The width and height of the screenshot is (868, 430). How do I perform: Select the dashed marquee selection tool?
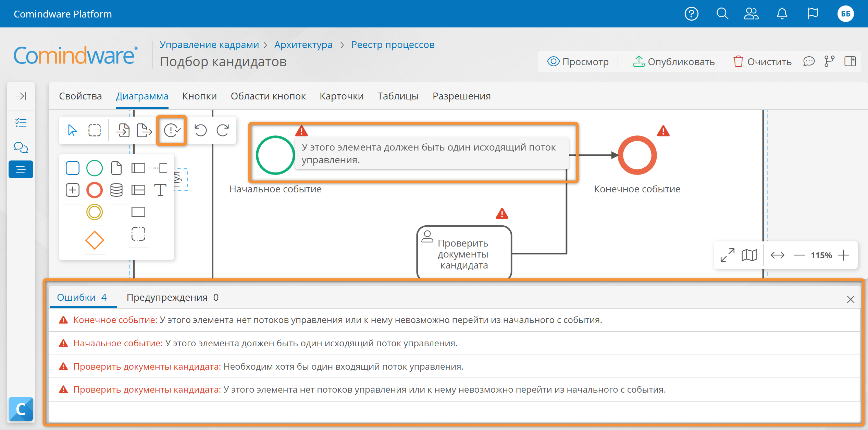point(95,130)
